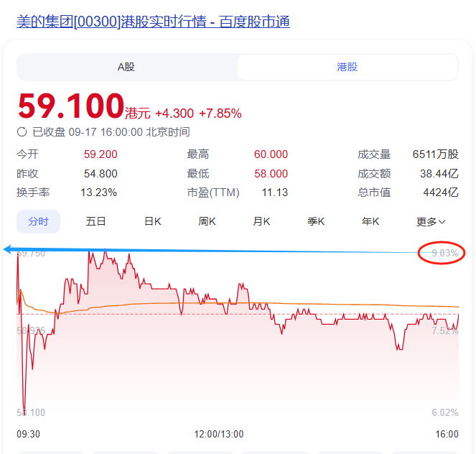Click the 16:00 time axis label

pyautogui.click(x=447, y=435)
